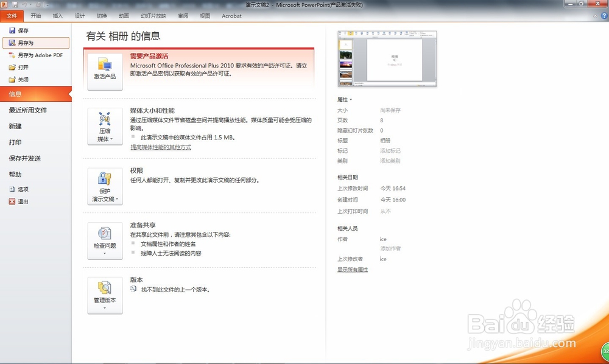Click the minimize ribbon arrow icon

coord(595,16)
